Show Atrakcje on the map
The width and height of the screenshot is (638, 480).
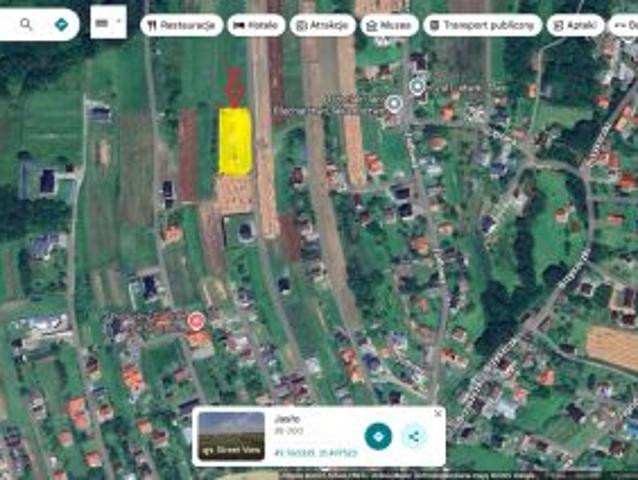coord(323,25)
